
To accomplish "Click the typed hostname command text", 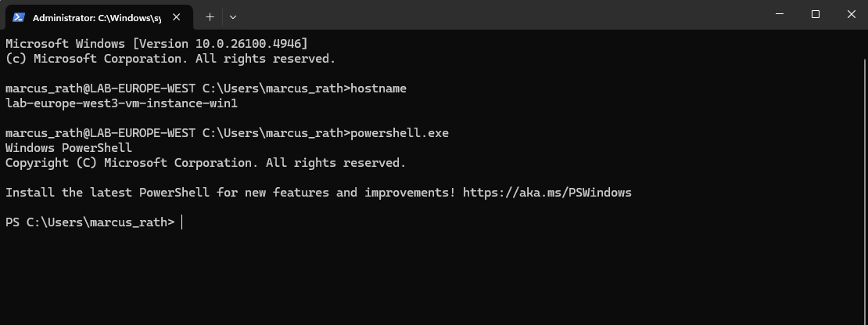I will pos(378,88).
